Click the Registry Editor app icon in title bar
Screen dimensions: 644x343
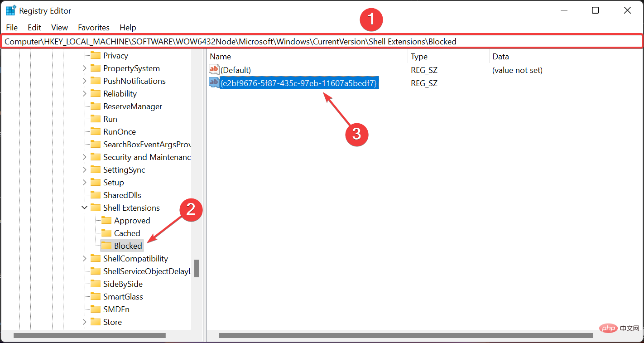[11, 10]
